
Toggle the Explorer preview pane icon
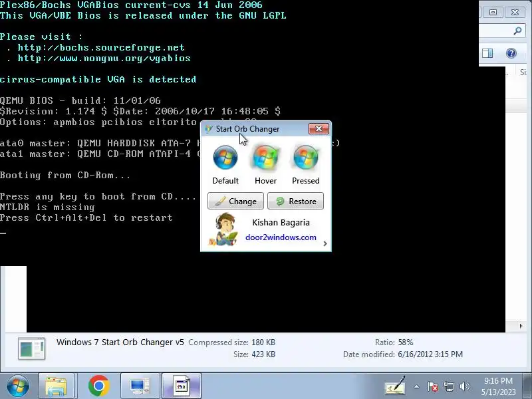pyautogui.click(x=487, y=53)
